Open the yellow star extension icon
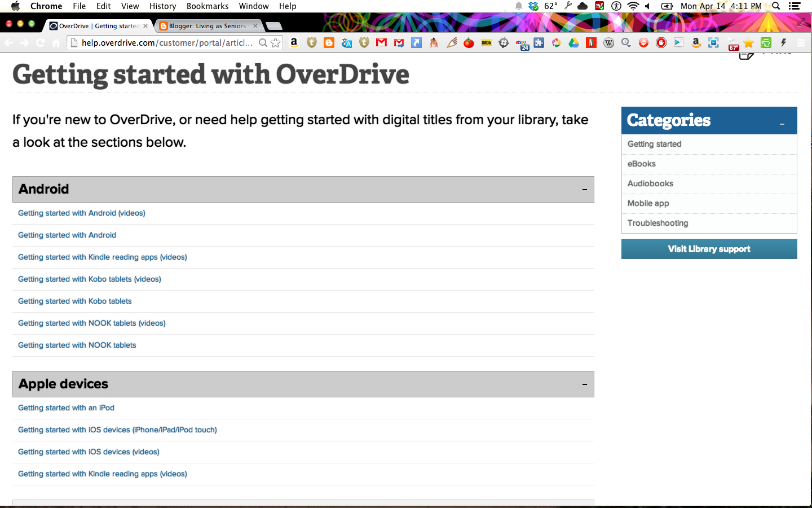812x508 pixels. click(x=748, y=43)
